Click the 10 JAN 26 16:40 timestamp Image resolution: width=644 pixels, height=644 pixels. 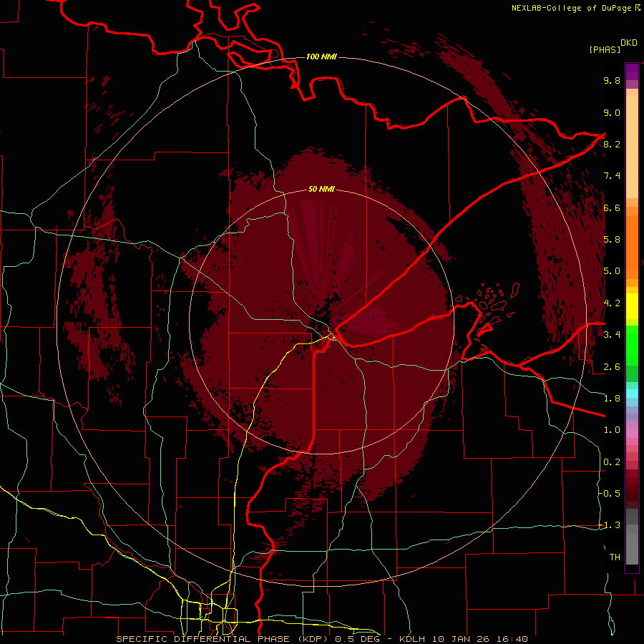(x=479, y=639)
